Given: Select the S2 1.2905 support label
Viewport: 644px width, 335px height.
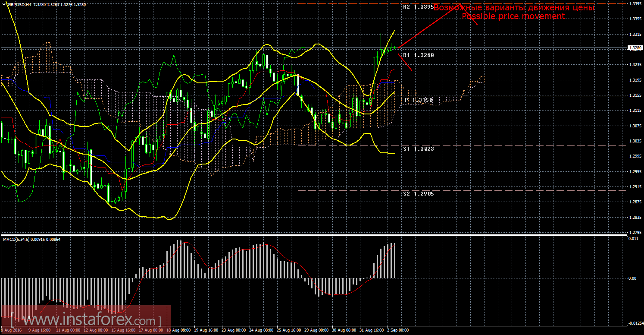Looking at the screenshot, I should tap(419, 194).
